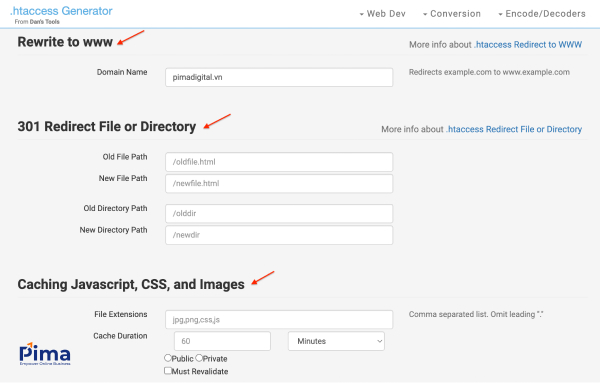
Task: Click the 'Comma separated list' hint text
Action: [x=476, y=315]
